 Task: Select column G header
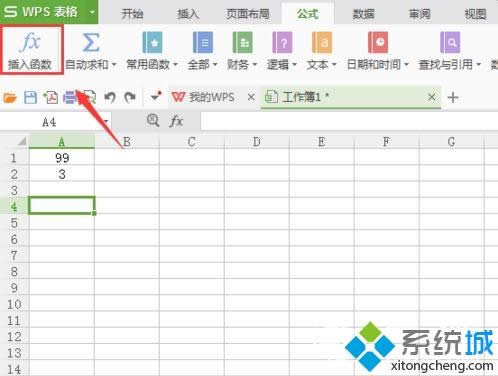451,142
